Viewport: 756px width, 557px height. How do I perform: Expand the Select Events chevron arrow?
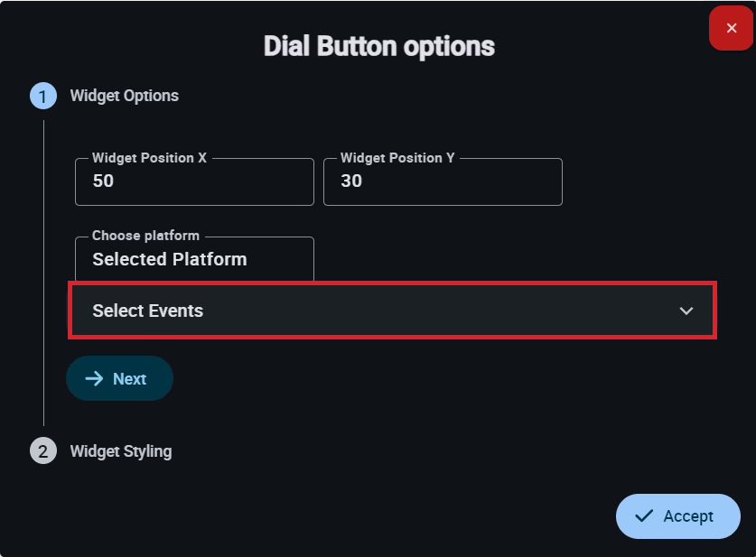(x=686, y=311)
